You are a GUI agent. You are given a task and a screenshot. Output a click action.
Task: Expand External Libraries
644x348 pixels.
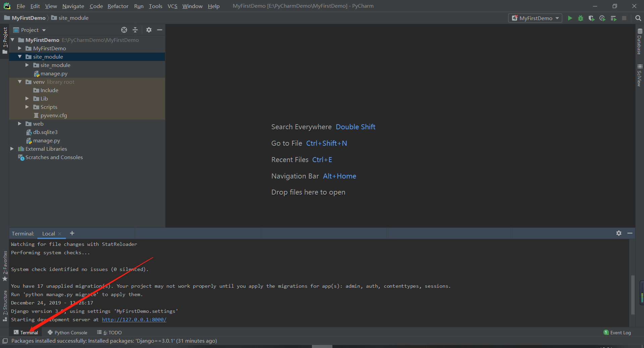click(x=12, y=149)
